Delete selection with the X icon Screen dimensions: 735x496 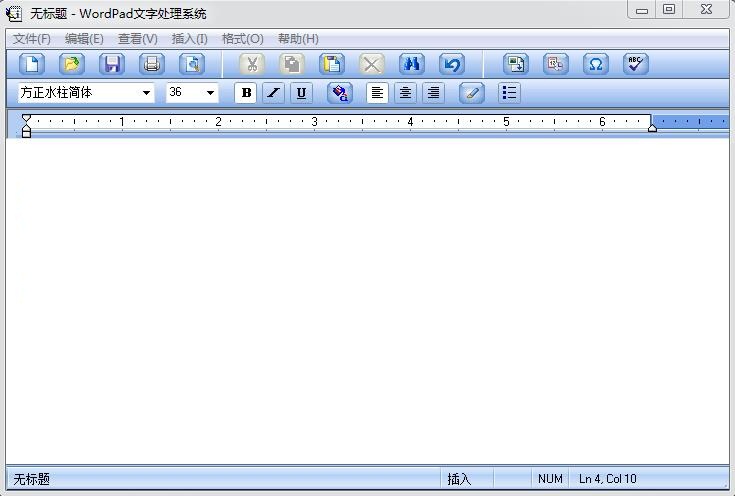[372, 64]
